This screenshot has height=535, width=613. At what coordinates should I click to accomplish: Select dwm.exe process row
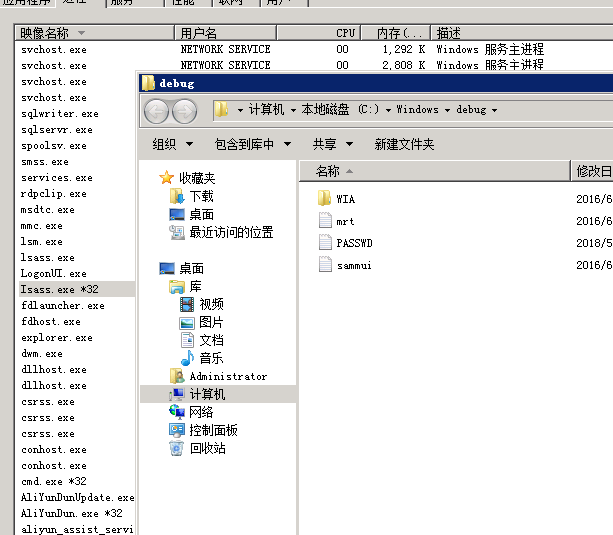(x=77, y=354)
